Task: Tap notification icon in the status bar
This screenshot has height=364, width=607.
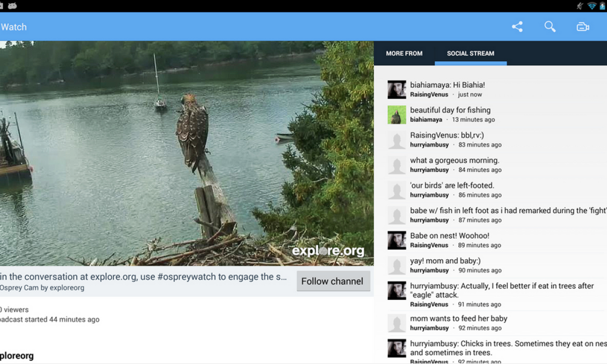Action: (12, 6)
